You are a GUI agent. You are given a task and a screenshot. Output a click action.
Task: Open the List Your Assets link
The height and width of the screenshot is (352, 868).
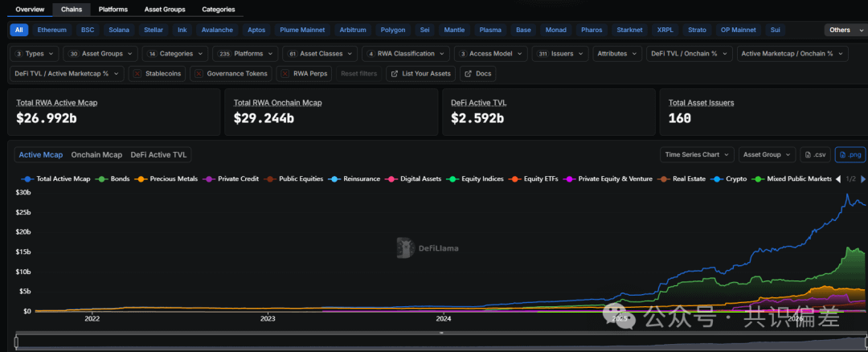[421, 74]
